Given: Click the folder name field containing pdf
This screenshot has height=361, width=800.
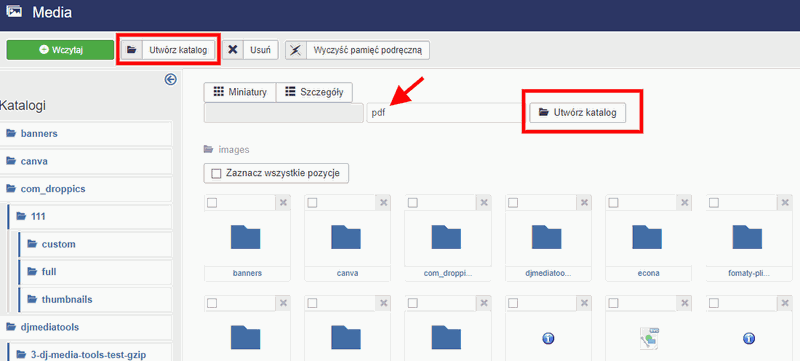Looking at the screenshot, I should point(445,113).
